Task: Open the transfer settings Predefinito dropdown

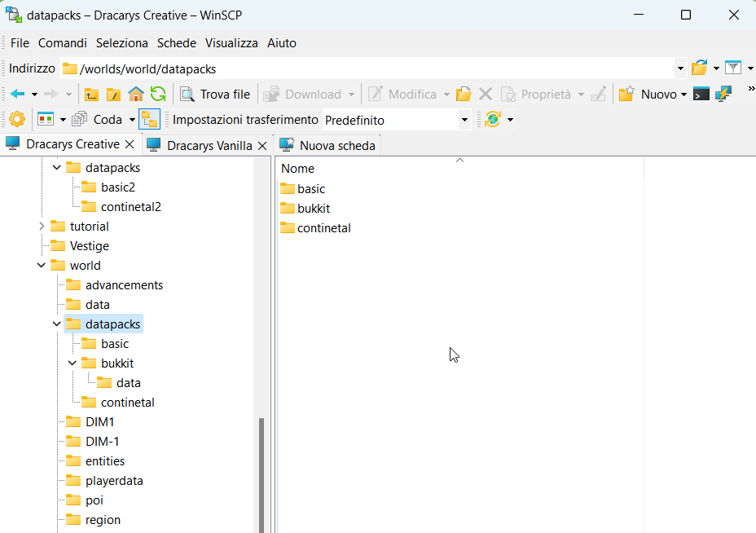Action: click(x=464, y=121)
